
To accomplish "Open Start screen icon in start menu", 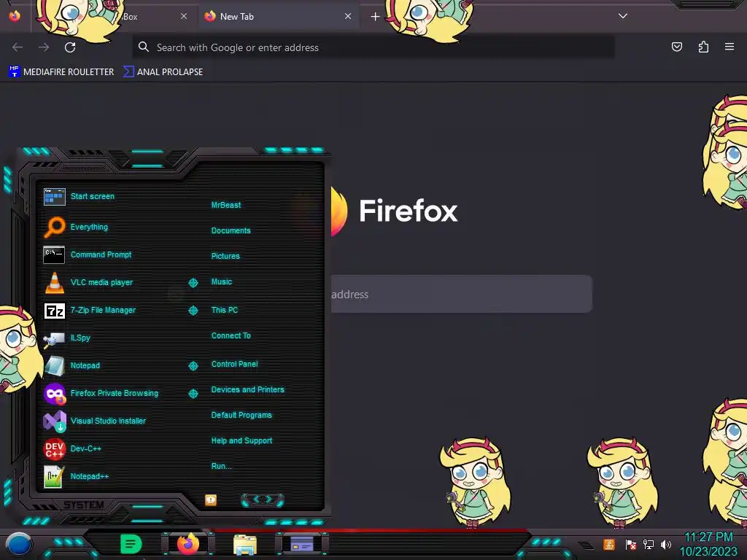I will click(x=54, y=197).
